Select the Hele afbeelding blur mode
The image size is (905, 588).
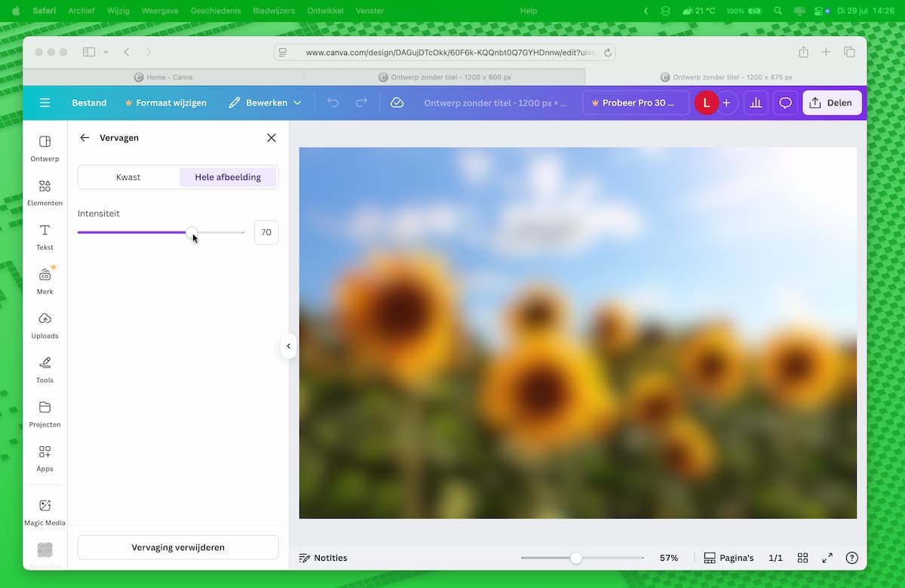(x=228, y=177)
